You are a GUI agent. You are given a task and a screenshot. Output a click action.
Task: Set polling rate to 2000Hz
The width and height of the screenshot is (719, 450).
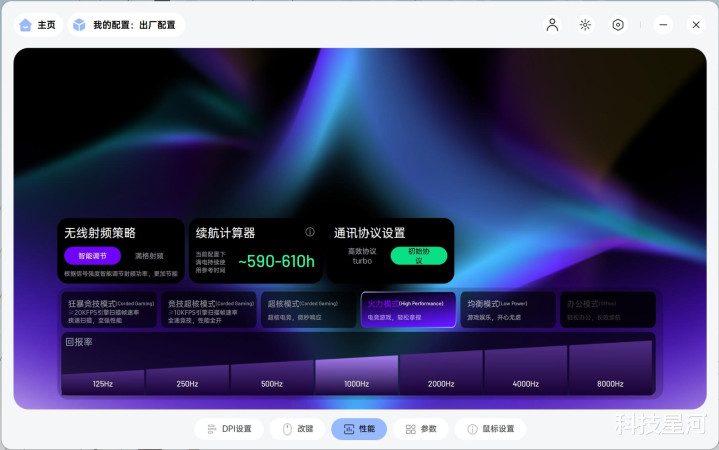(x=441, y=374)
